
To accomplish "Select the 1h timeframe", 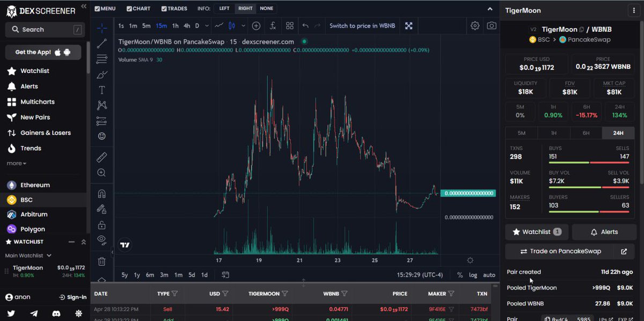I will tap(175, 26).
